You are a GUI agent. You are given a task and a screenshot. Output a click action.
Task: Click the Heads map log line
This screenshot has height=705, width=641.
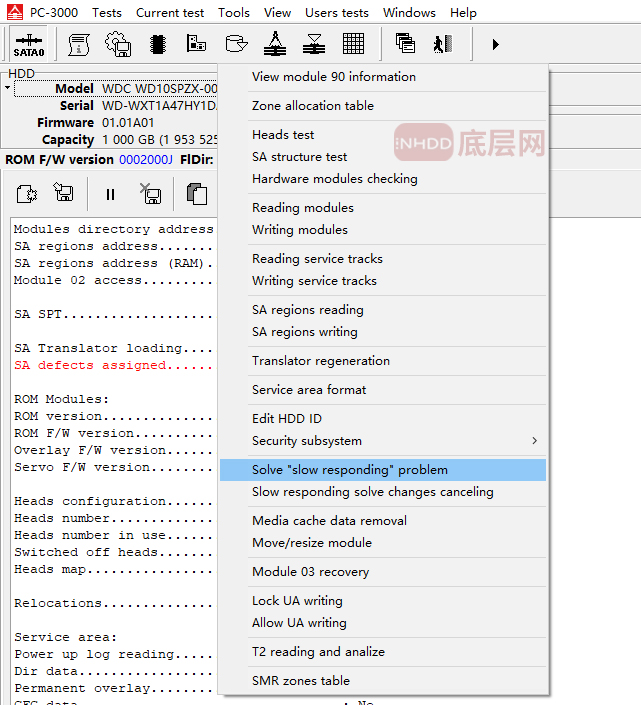(113, 569)
